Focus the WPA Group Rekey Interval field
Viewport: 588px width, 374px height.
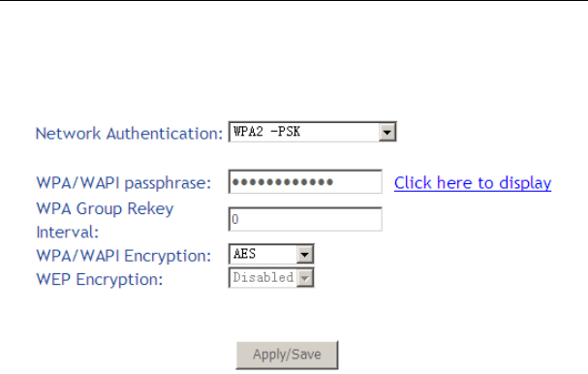(305, 219)
